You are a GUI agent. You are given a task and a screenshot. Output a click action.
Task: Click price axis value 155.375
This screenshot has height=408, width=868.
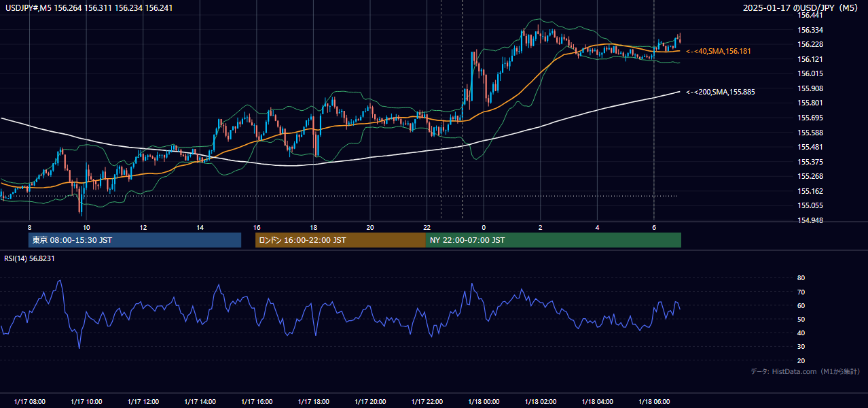click(x=810, y=162)
